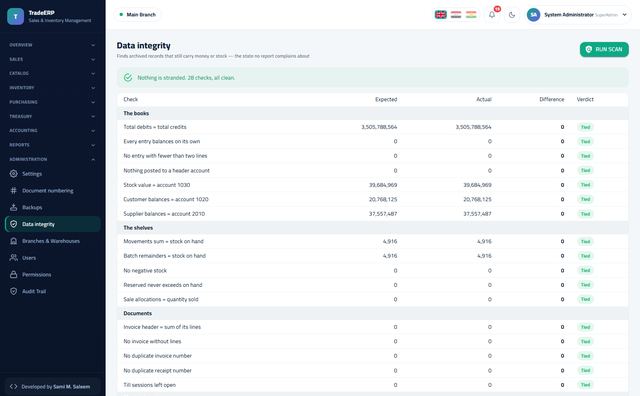Open the Permissions page link

(52, 274)
